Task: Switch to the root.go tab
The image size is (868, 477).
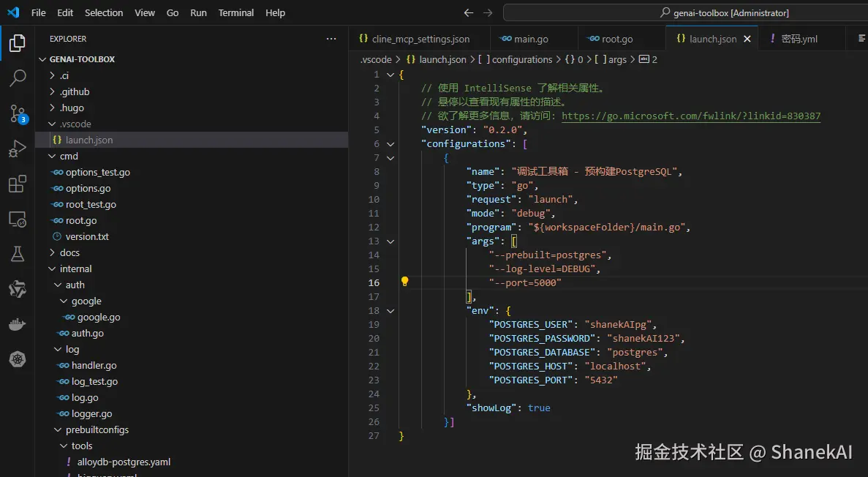Action: pyautogui.click(x=616, y=39)
